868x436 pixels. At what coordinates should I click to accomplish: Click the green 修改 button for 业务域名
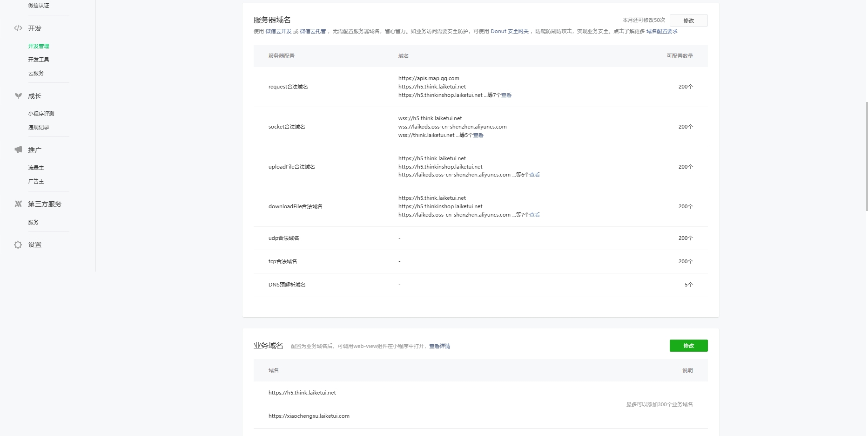[x=688, y=346]
